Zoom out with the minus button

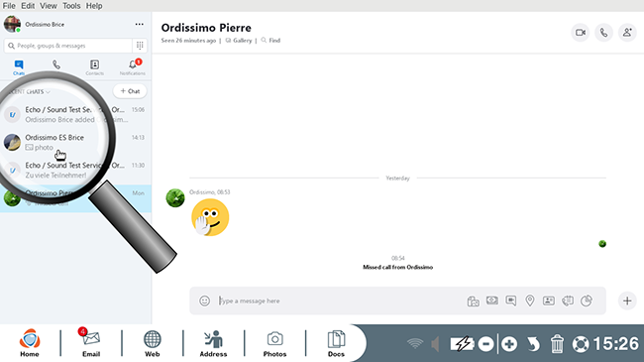485,344
